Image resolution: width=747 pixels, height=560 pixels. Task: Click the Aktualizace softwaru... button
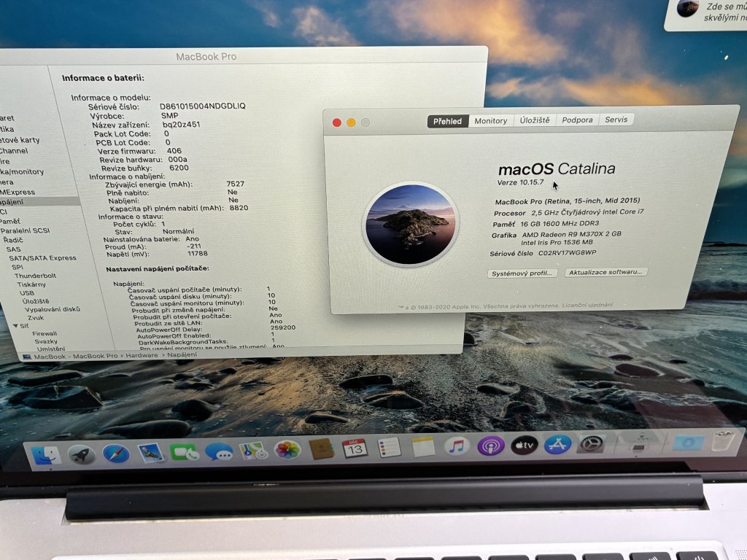(x=605, y=272)
